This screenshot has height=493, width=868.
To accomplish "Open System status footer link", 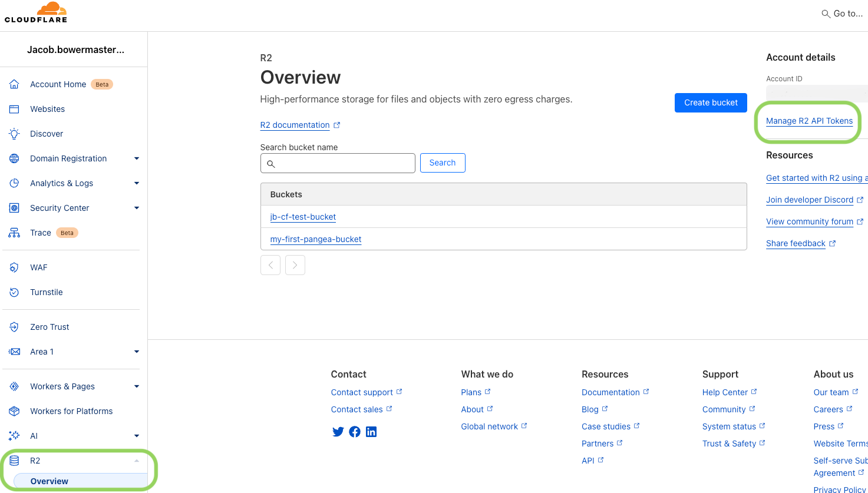I will click(729, 426).
